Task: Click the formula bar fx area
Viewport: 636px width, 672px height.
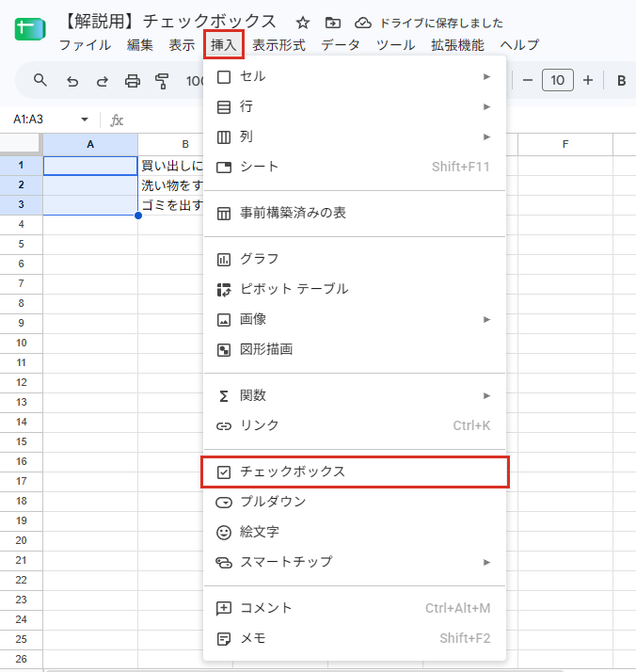Action: (x=117, y=120)
